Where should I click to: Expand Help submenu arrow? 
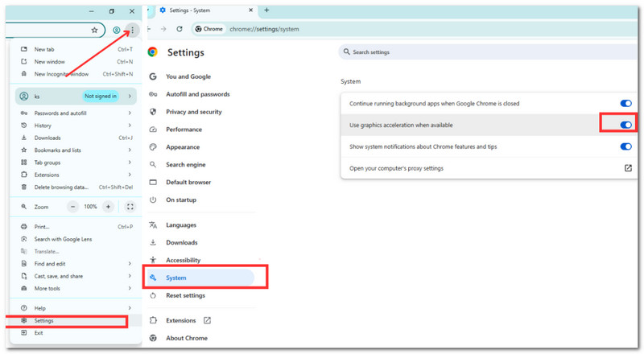coord(130,308)
